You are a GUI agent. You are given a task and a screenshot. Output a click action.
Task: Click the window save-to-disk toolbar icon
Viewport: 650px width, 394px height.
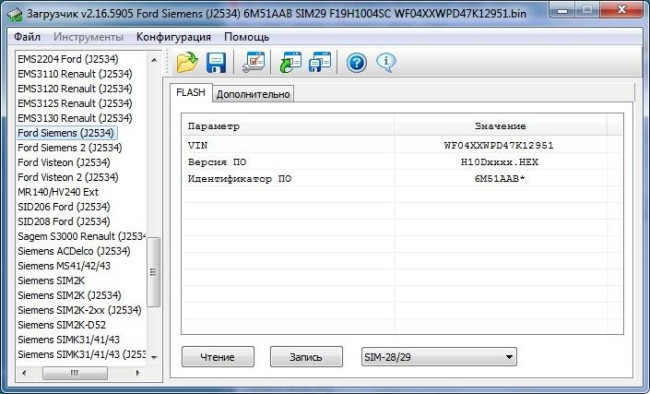(320, 63)
